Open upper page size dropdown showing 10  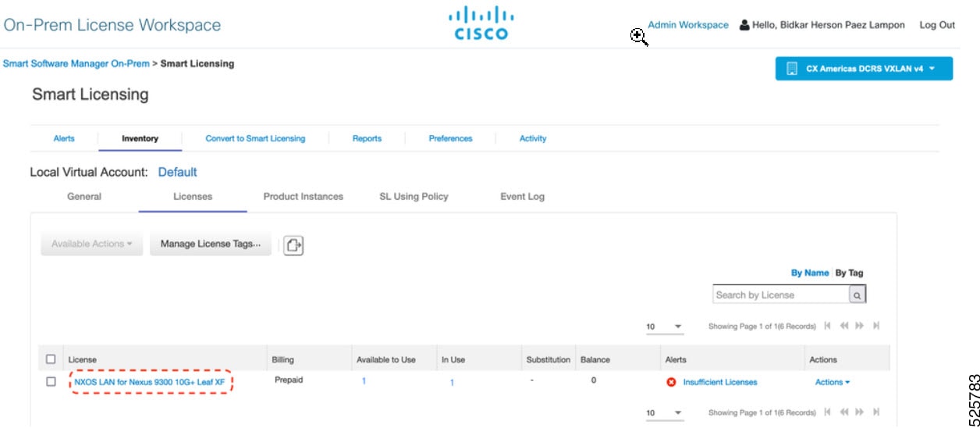[664, 326]
